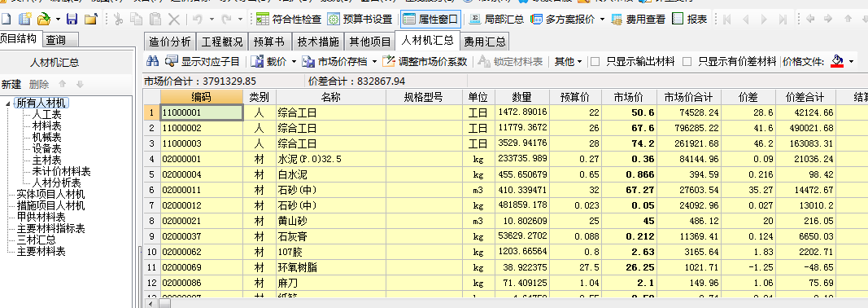
Task: Click the price file paint bucket color
Action: [836, 62]
